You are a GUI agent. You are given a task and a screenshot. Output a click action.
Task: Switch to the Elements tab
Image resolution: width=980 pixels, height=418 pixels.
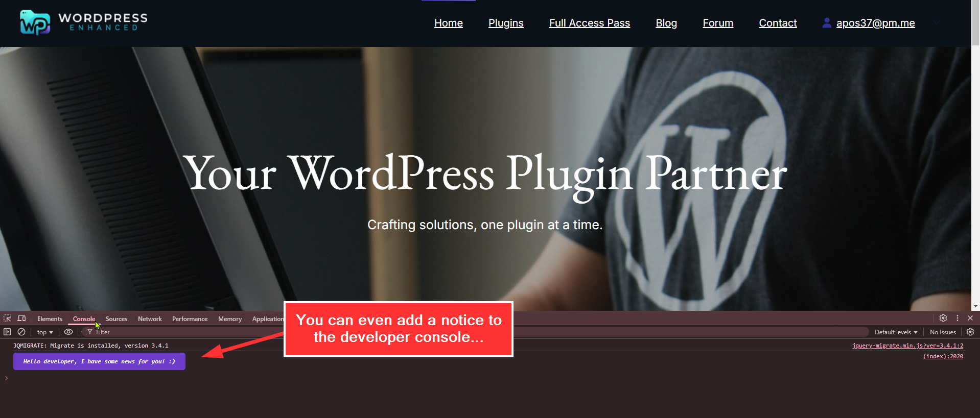(x=50, y=319)
